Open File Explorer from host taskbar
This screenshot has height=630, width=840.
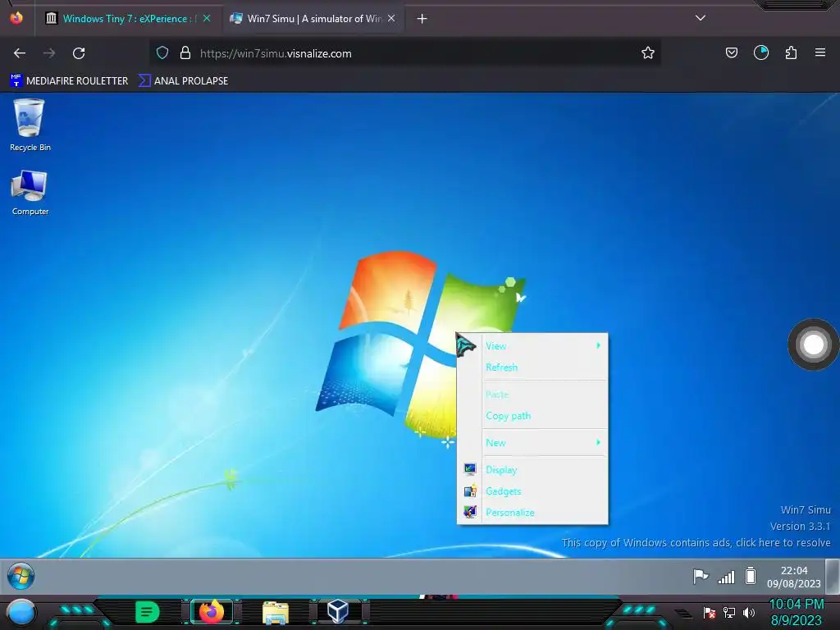[276, 612]
